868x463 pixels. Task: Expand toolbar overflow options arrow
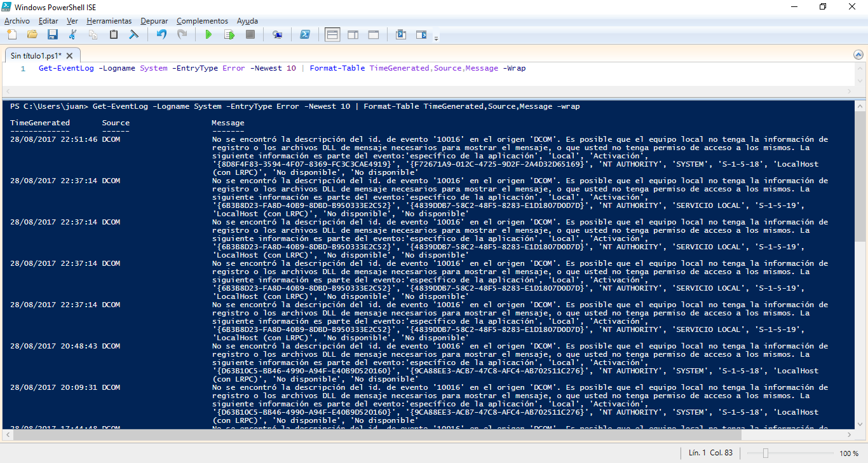(x=436, y=38)
